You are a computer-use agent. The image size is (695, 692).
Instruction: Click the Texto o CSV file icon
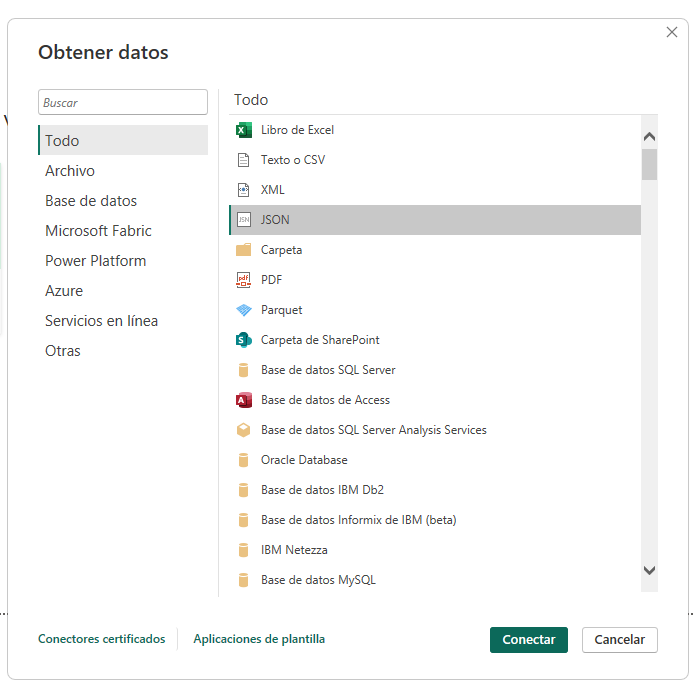coord(243,160)
